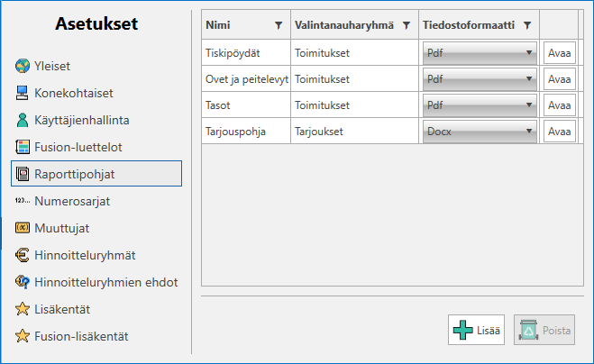This screenshot has width=594, height=364.
Task: Click the Fusion-luettelot list icon
Action: click(x=23, y=147)
